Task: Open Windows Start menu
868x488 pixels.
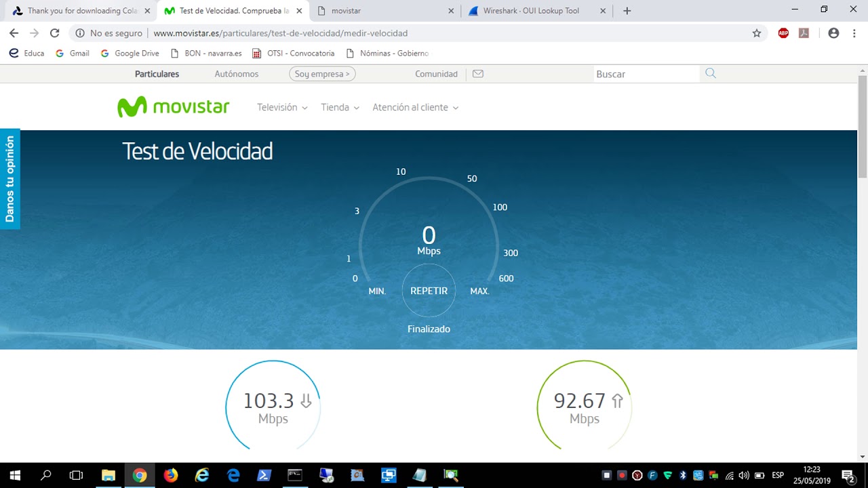Action: tap(15, 475)
